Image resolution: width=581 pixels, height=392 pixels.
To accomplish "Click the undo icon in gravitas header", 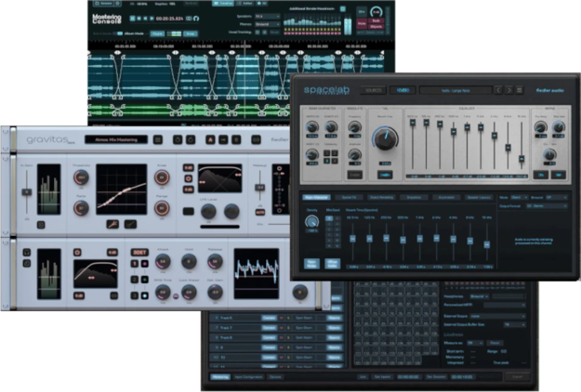I will 178,139.
